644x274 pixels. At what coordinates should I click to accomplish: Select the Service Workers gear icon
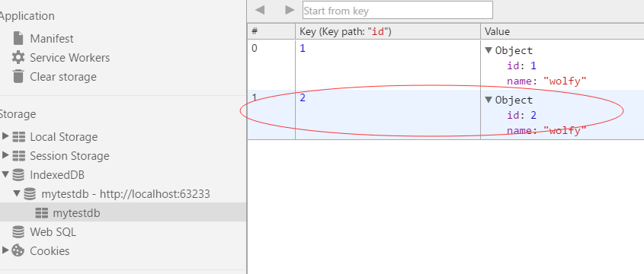pos(18,57)
